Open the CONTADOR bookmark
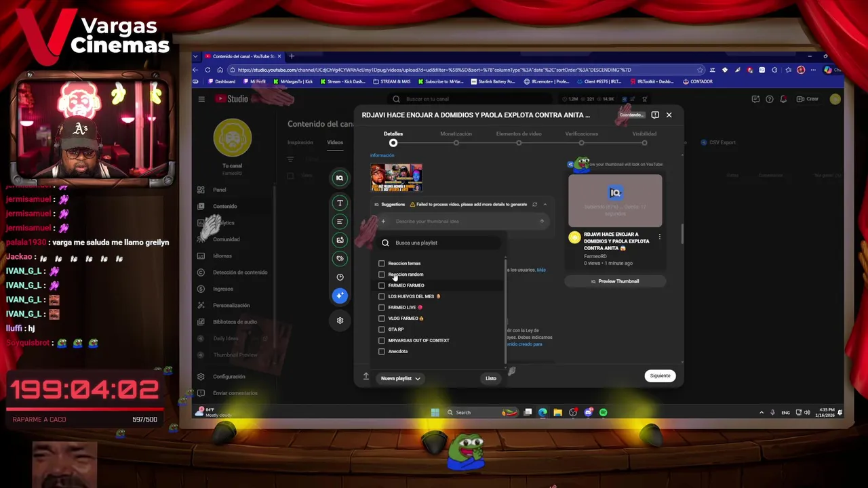Image resolution: width=868 pixels, height=488 pixels. coord(698,81)
